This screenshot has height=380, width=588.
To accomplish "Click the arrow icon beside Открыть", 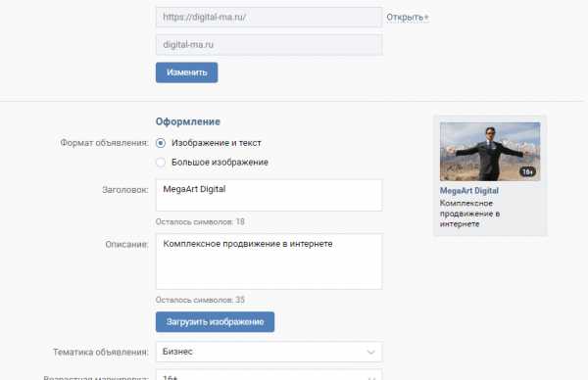I will (x=426, y=18).
